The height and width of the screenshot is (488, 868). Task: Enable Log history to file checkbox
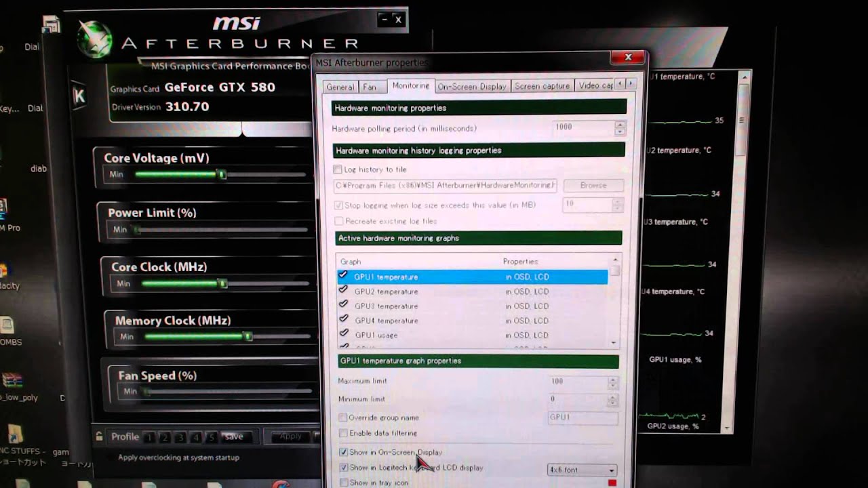[338, 169]
